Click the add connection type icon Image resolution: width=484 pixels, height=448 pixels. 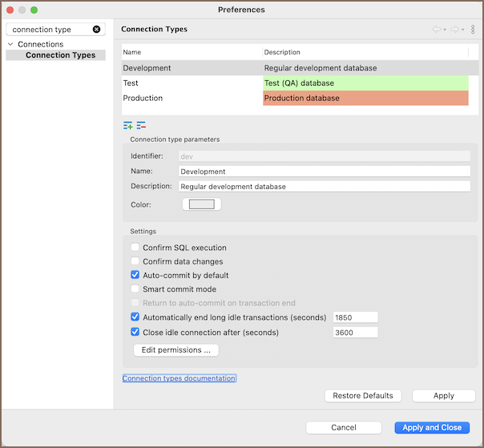(x=127, y=126)
